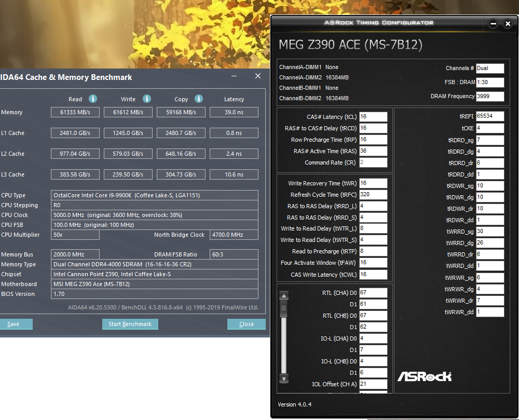The width and height of the screenshot is (519, 420).
Task: Click the ASRock logo in Timing Configurator
Action: [425, 376]
